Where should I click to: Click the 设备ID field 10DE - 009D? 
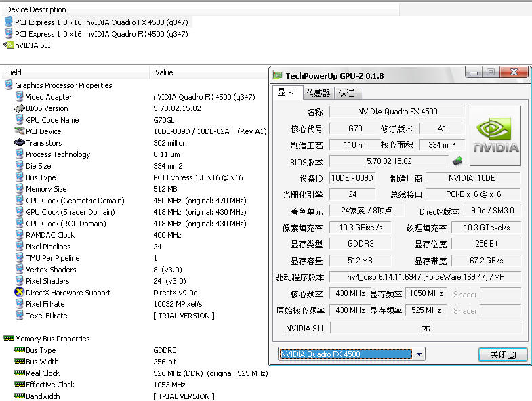click(x=352, y=178)
